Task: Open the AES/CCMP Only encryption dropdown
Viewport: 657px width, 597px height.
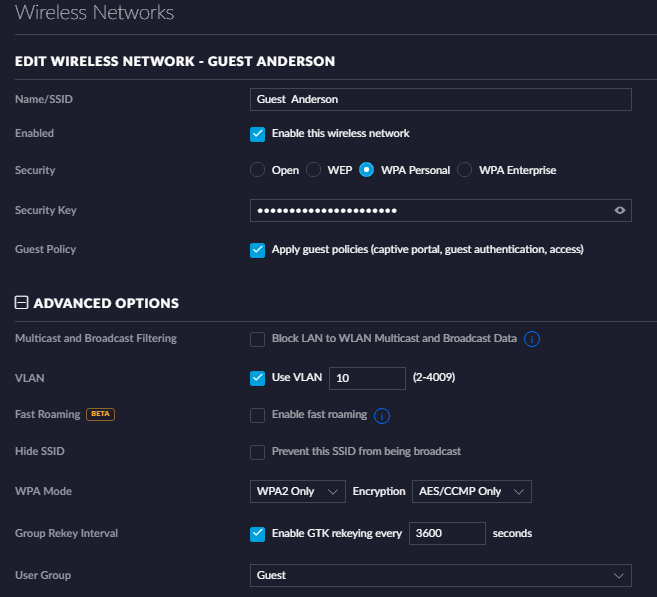Action: coord(472,491)
